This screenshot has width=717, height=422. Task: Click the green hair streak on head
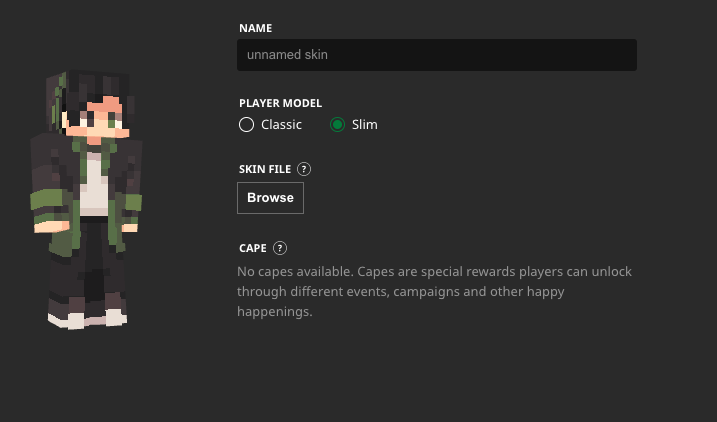tap(61, 95)
